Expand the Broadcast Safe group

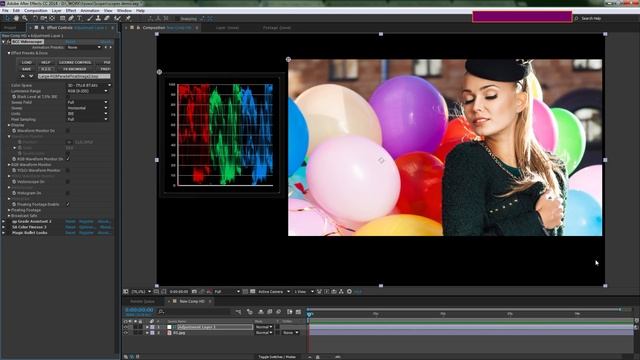tap(9, 216)
